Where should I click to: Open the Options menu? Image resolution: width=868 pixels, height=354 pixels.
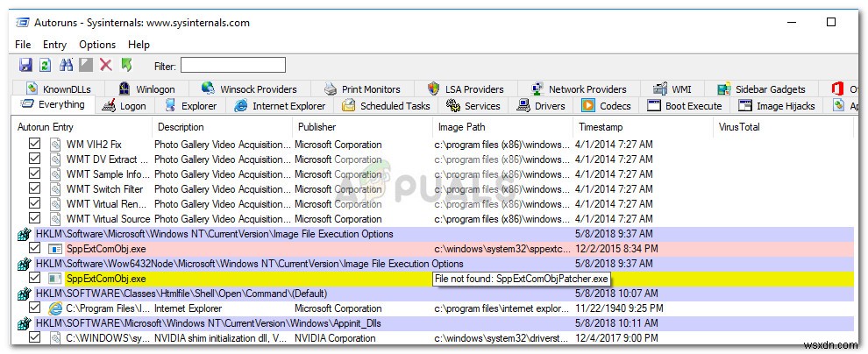[x=97, y=45]
